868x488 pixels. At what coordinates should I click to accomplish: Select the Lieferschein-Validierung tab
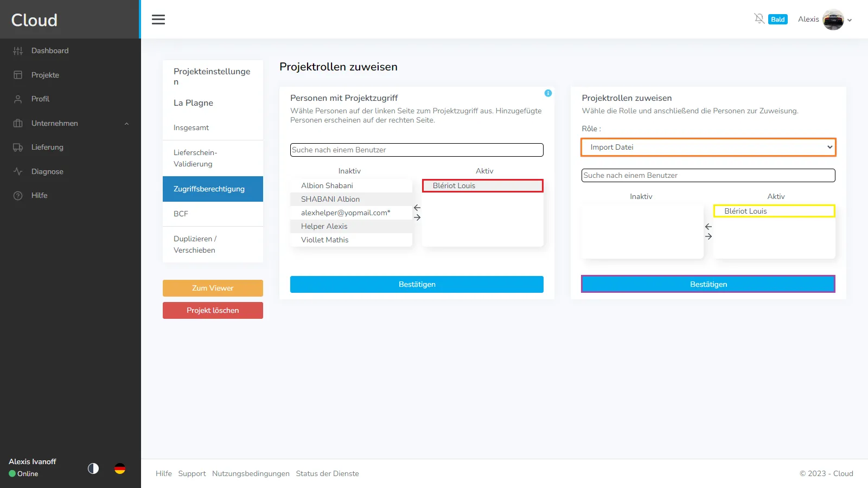[x=213, y=158]
